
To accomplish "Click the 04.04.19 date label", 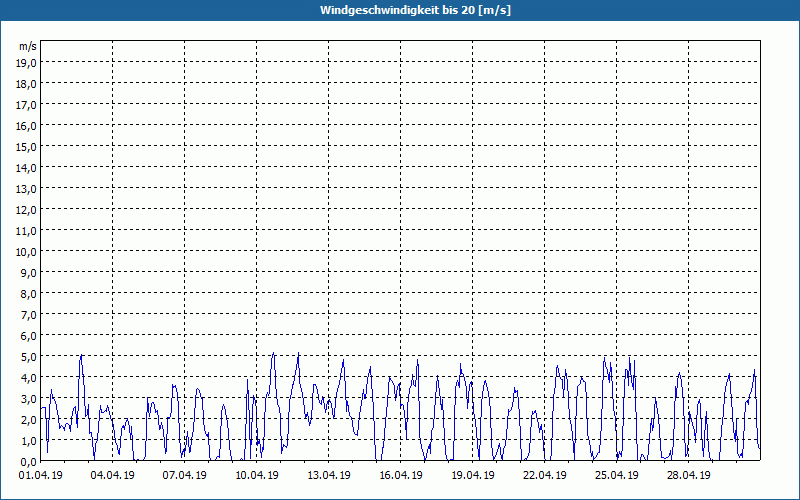I will click(x=113, y=476).
